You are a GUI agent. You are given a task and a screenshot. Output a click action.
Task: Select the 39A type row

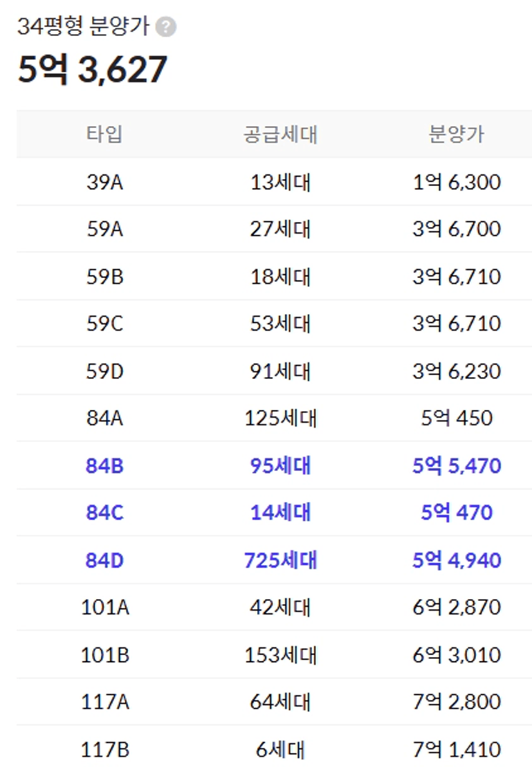pos(274,182)
